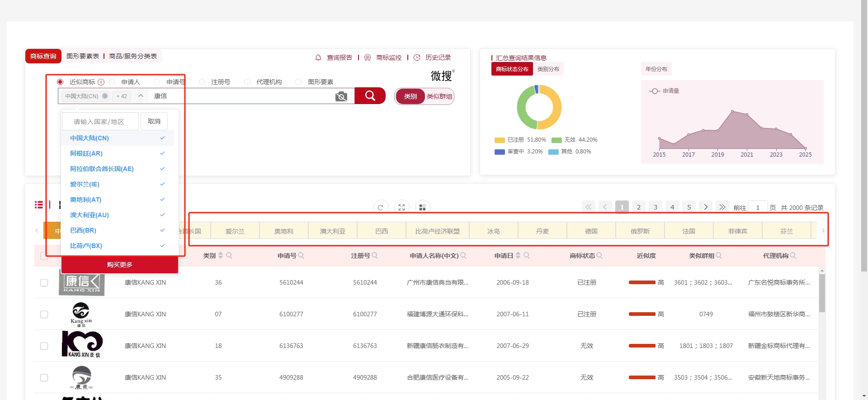Search within 商标状态 column
The image size is (868, 400).
599,256
